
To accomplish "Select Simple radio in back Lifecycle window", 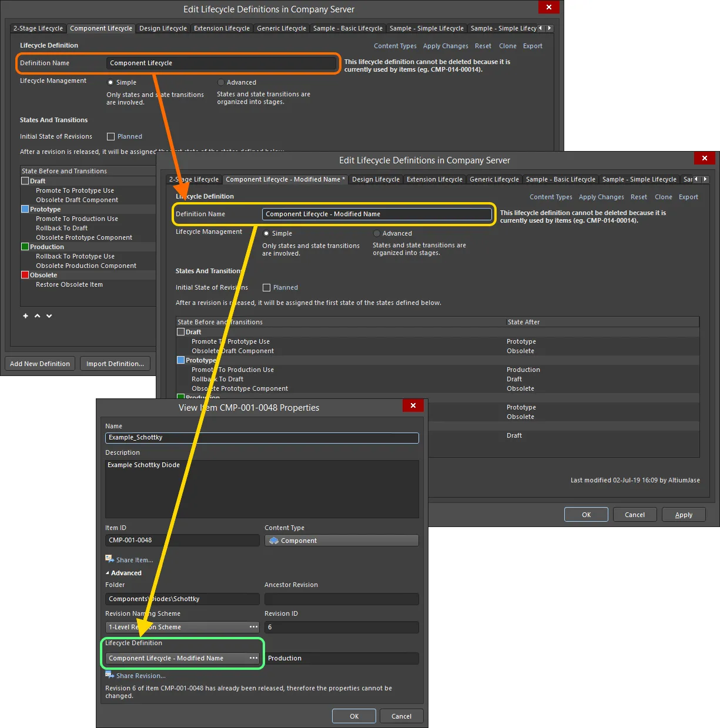I will (x=110, y=82).
